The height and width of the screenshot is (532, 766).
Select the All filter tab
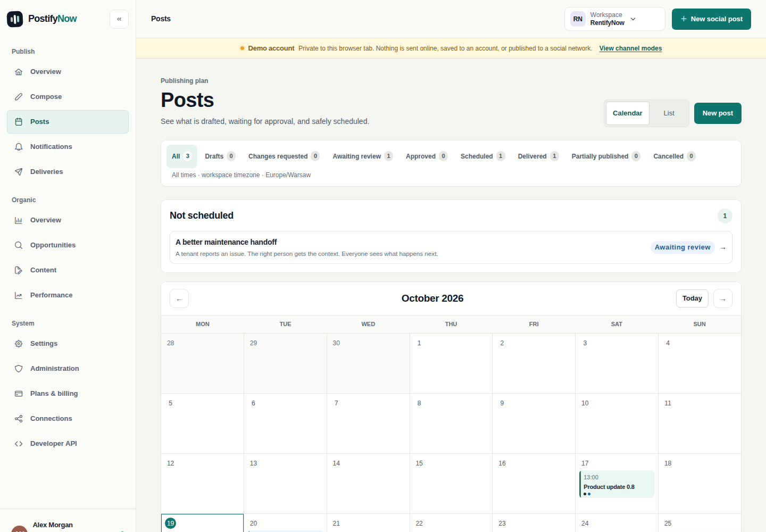[182, 156]
